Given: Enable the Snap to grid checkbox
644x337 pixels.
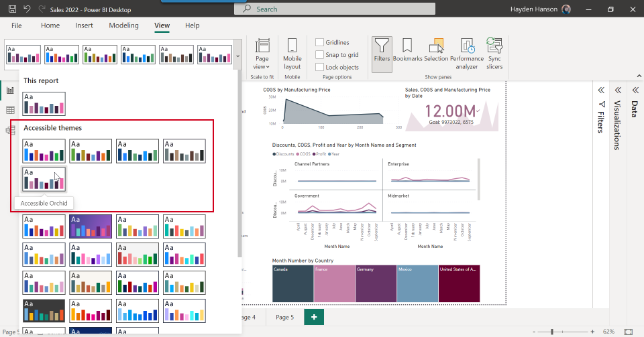Looking at the screenshot, I should coord(319,54).
